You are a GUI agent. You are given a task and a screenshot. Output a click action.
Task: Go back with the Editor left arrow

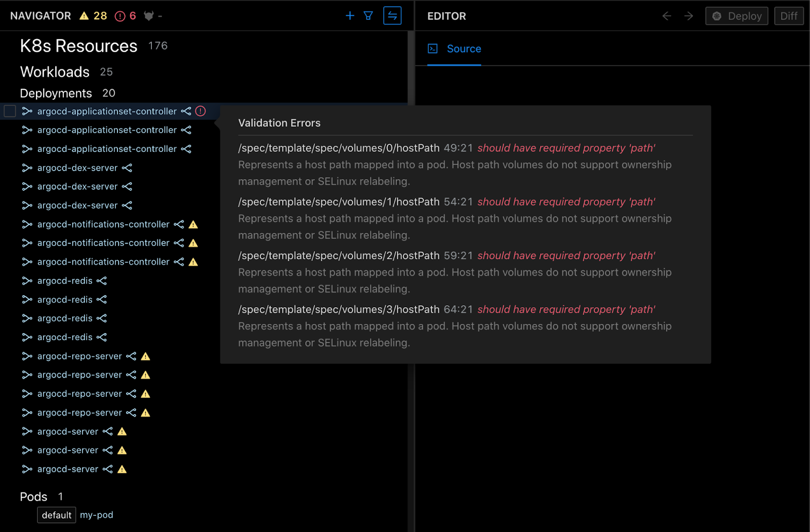[667, 16]
